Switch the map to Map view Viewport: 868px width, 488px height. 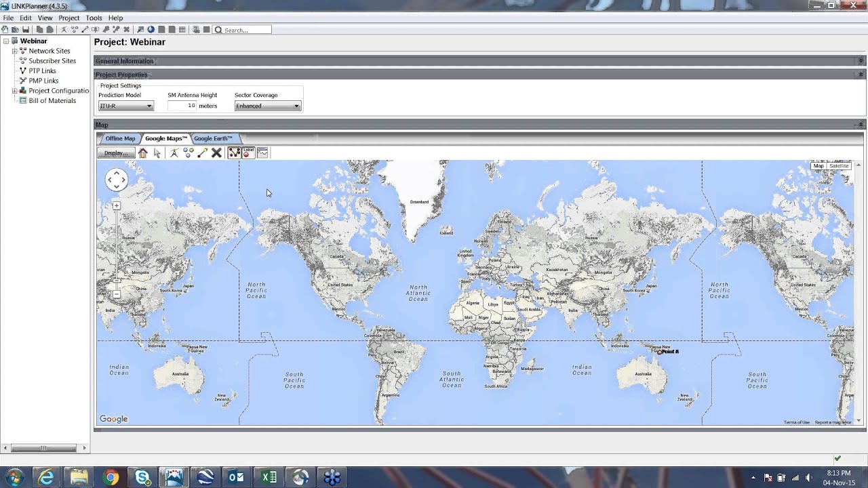[x=818, y=166]
